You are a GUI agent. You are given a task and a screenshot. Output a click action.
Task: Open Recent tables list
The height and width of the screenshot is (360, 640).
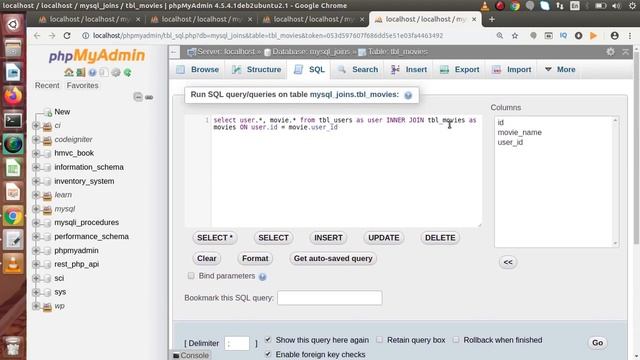tap(47, 86)
